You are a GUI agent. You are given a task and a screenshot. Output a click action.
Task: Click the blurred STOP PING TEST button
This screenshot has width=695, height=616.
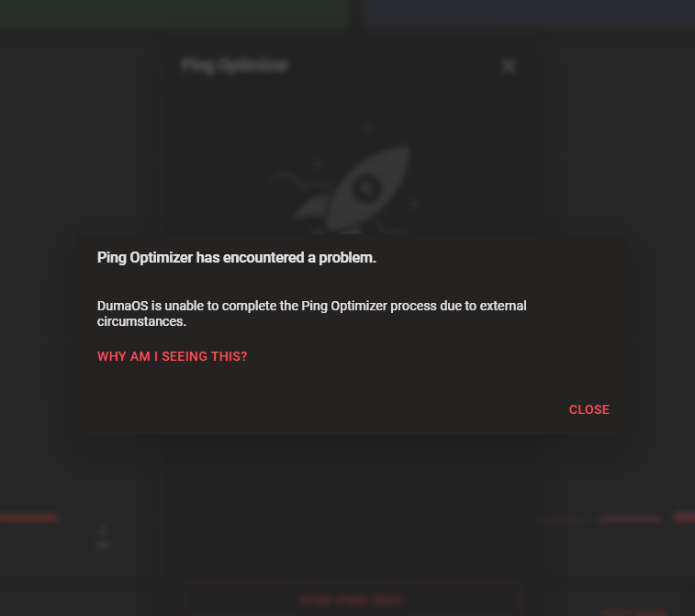[351, 600]
